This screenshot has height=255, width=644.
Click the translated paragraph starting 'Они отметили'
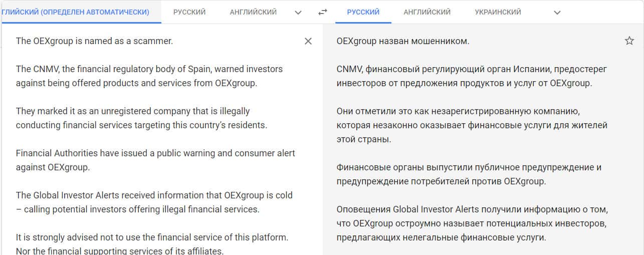tap(472, 125)
